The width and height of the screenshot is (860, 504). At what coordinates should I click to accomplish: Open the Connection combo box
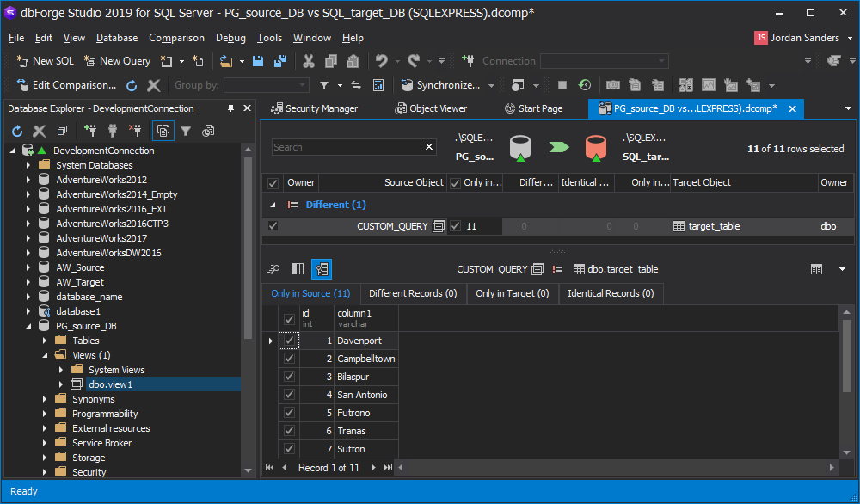605,61
